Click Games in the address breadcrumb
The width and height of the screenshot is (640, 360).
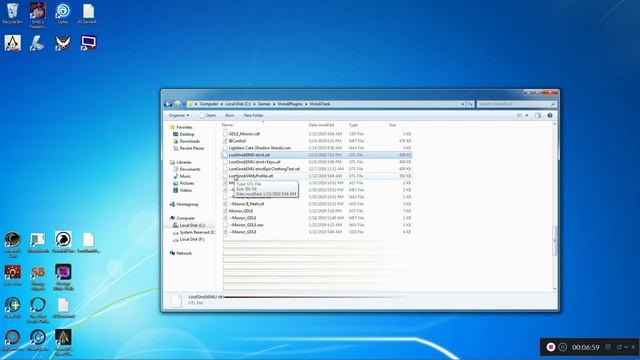(x=264, y=104)
